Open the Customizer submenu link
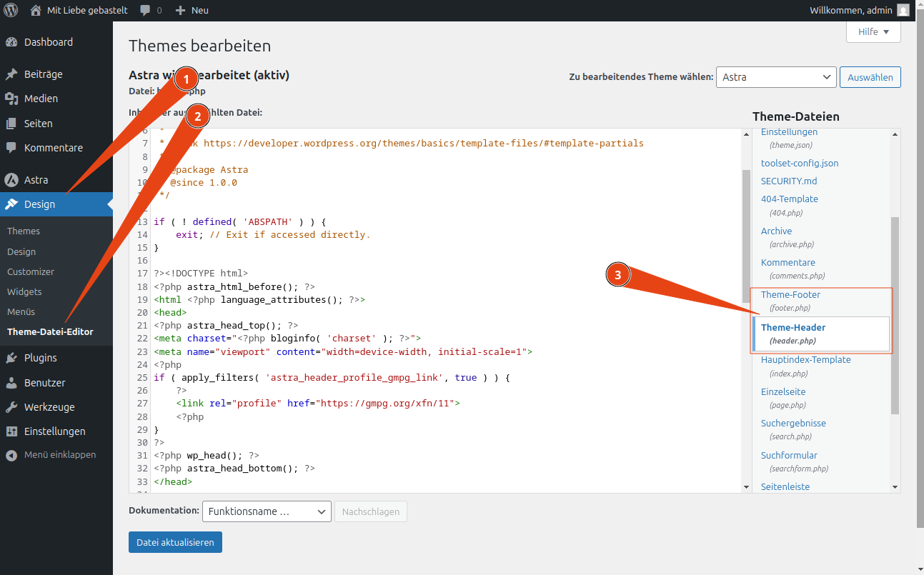924x575 pixels. click(x=31, y=271)
